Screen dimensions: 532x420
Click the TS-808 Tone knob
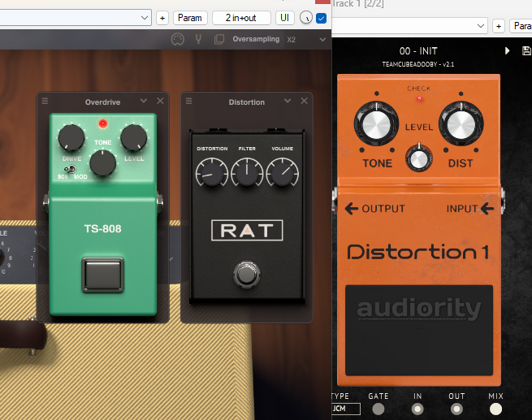point(103,163)
